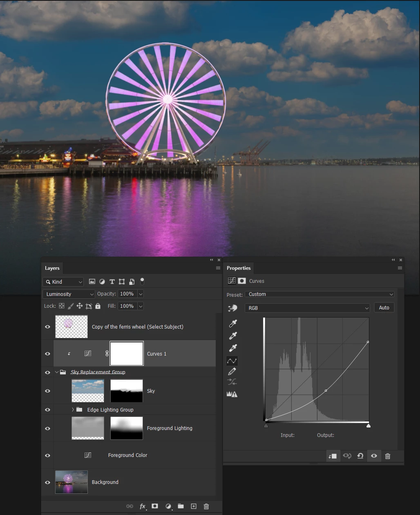Filter layers by pixel layer icon
The height and width of the screenshot is (515, 420).
coord(92,282)
